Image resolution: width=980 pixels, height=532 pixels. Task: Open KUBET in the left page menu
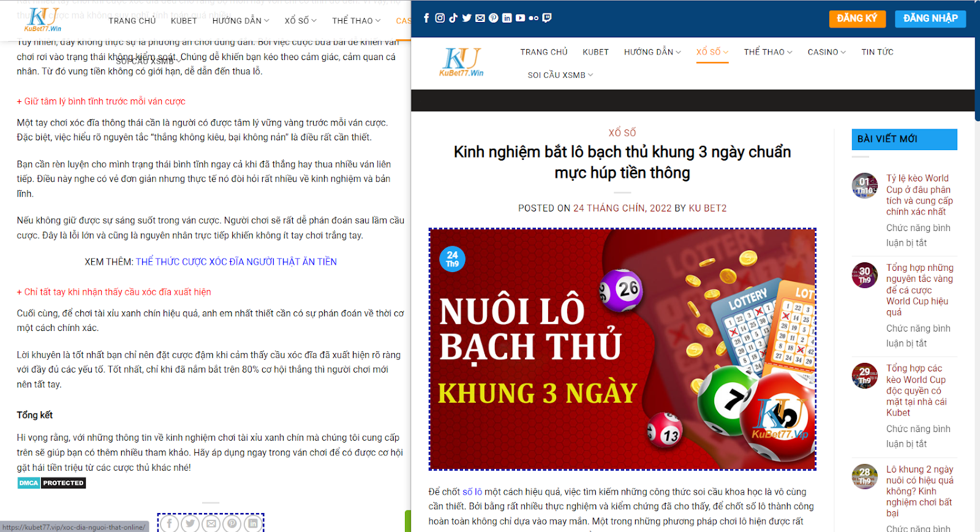(x=184, y=21)
